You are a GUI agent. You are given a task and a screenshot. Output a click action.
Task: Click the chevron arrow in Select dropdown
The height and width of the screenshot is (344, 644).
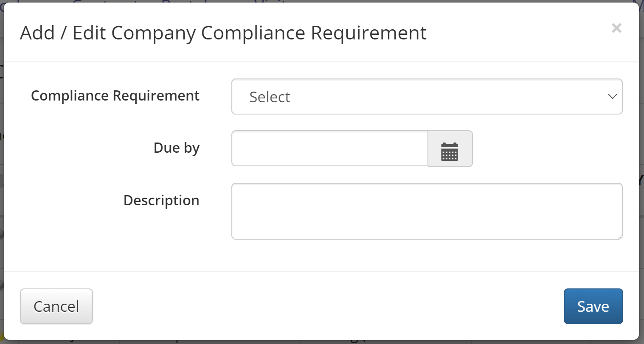pos(612,97)
